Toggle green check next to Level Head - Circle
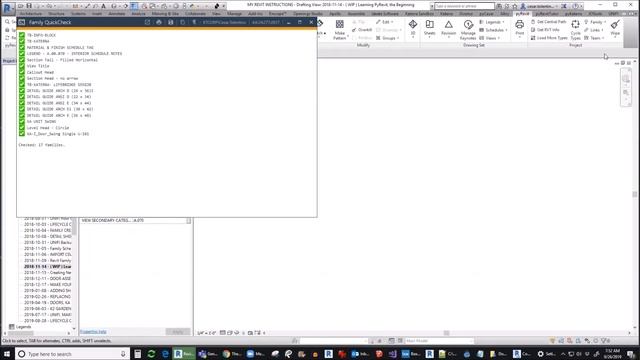The width and height of the screenshot is (640, 360). (x=22, y=127)
